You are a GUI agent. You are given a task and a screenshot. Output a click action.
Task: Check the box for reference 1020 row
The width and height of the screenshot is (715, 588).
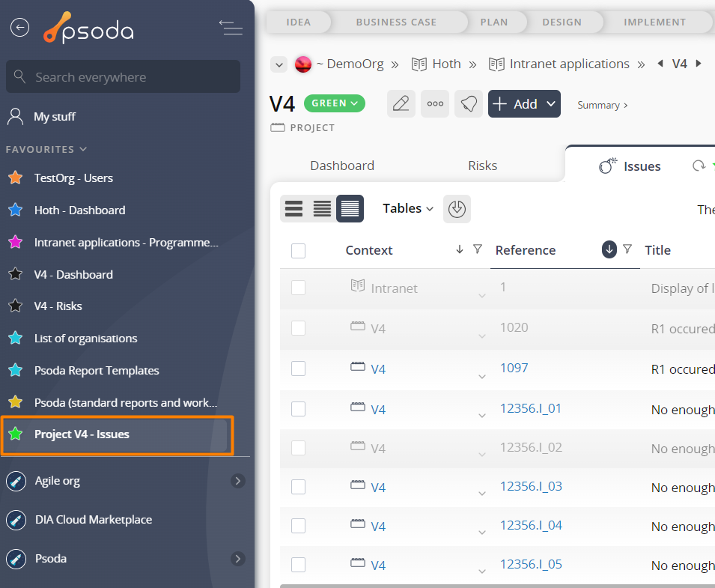tap(298, 328)
